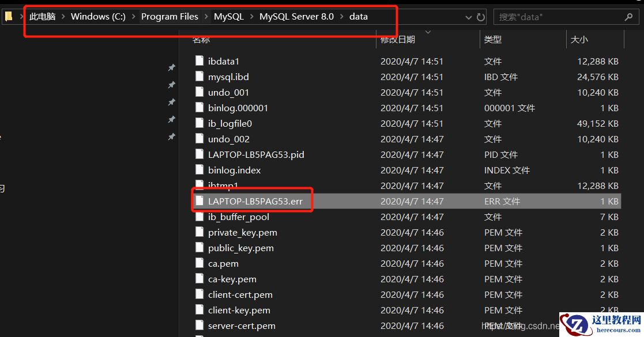Refresh the data folder view

pos(480,17)
